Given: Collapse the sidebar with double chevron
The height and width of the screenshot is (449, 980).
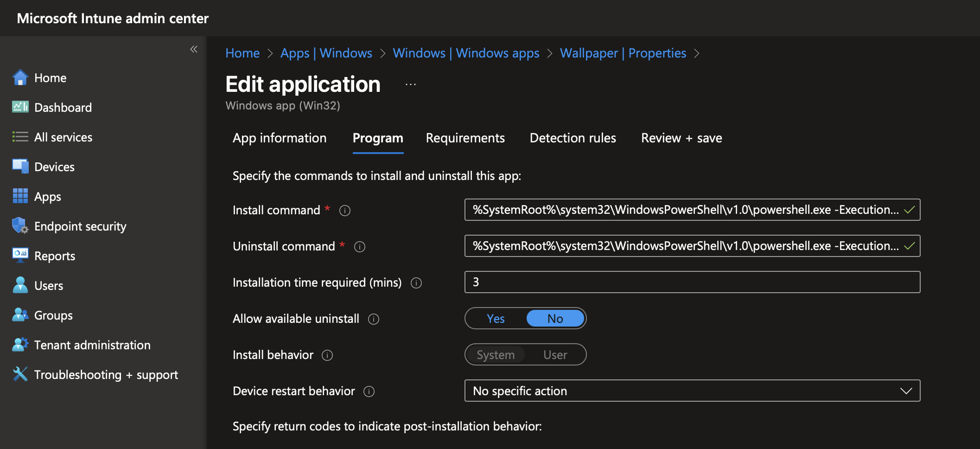Looking at the screenshot, I should pos(194,49).
